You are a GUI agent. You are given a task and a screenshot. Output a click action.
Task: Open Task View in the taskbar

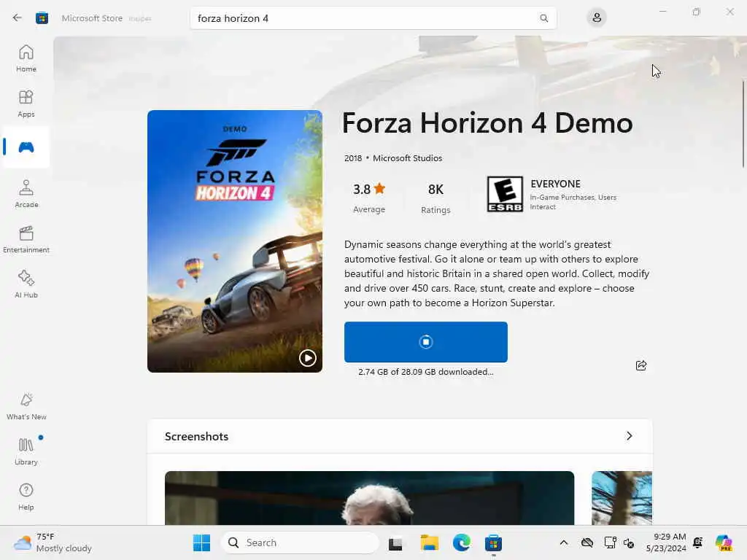tap(395, 543)
